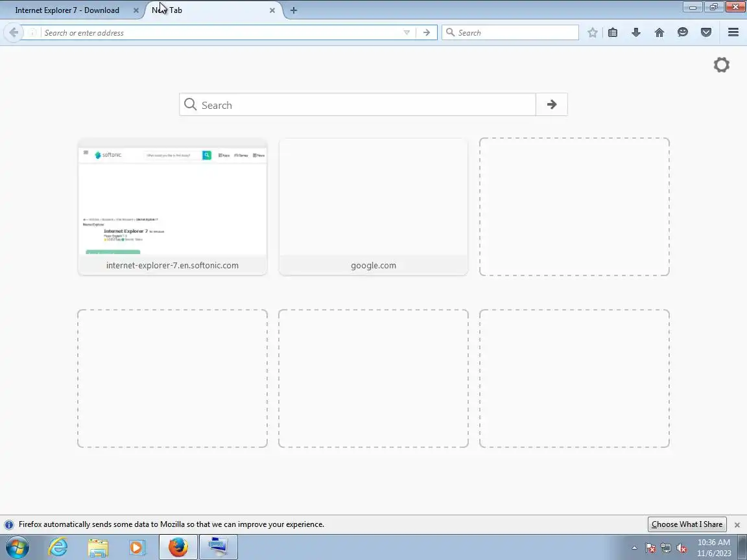Go to the Home page icon
Screen dimensions: 747x560
coord(659,32)
